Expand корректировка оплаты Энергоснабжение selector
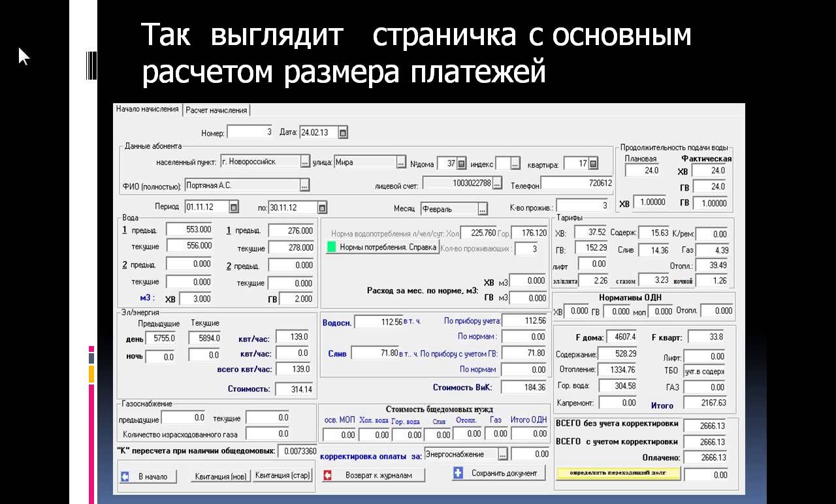Image resolution: width=836 pixels, height=504 pixels. pyautogui.click(x=502, y=454)
